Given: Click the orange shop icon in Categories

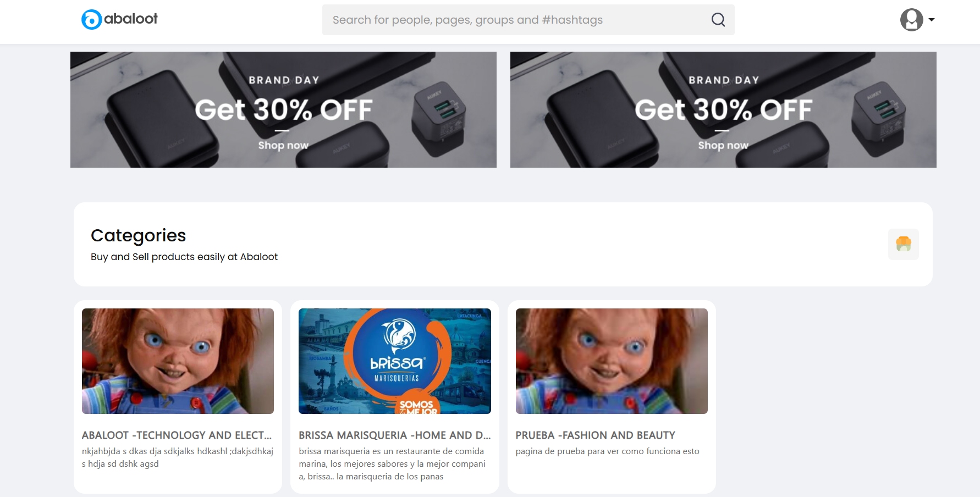Looking at the screenshot, I should click(x=904, y=244).
